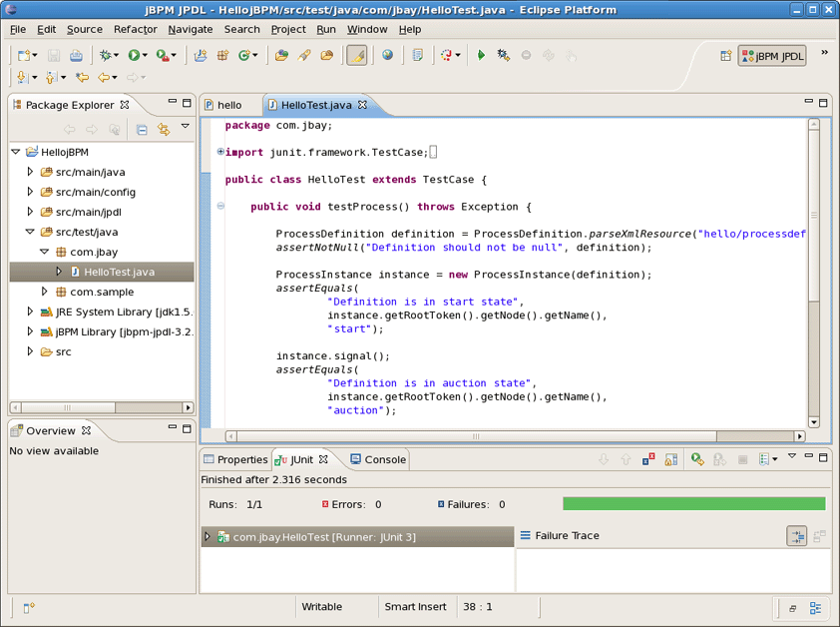840x627 pixels.
Task: Open the Refactor menu
Action: (x=135, y=29)
